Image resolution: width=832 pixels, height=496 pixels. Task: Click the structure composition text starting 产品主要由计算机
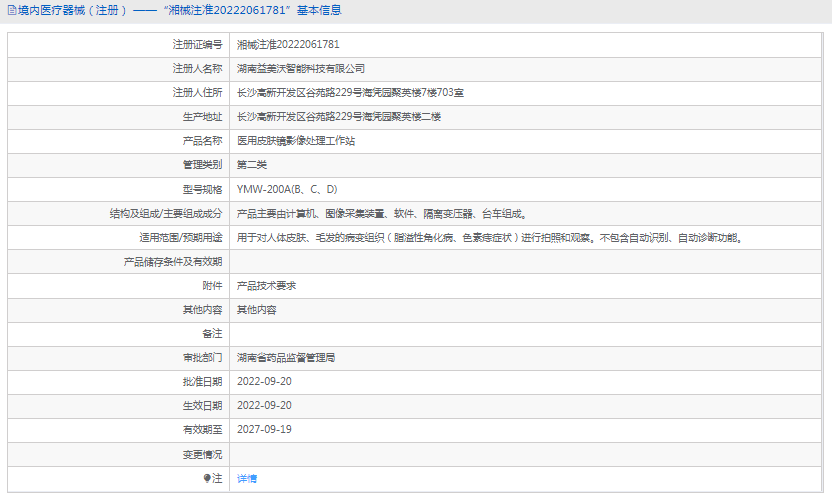pyautogui.click(x=382, y=214)
